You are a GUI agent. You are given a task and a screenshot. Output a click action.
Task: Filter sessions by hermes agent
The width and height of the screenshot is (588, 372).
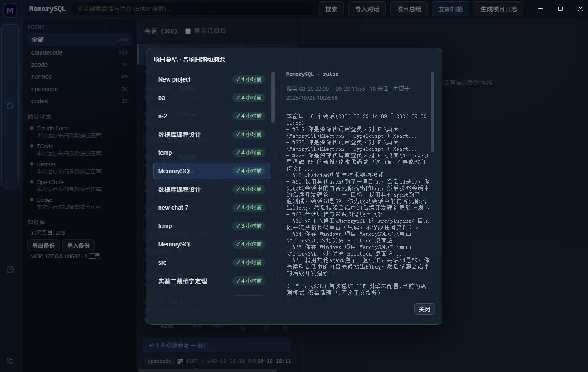click(79, 77)
